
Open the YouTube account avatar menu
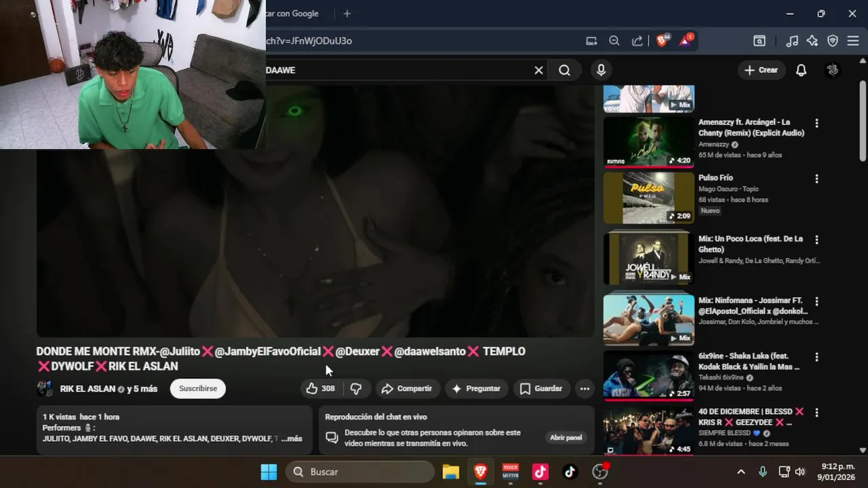pyautogui.click(x=833, y=70)
